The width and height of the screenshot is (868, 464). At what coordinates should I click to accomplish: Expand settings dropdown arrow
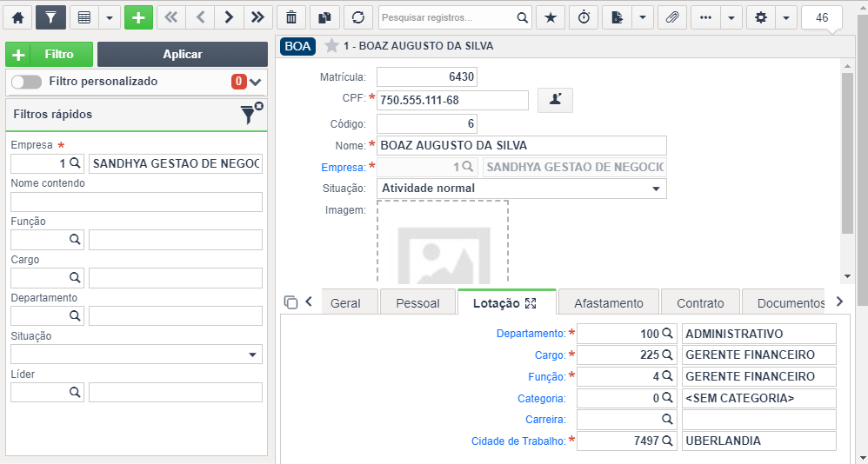786,17
